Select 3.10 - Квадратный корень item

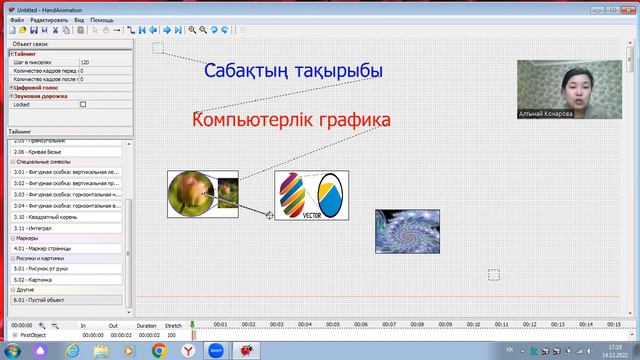[66, 217]
